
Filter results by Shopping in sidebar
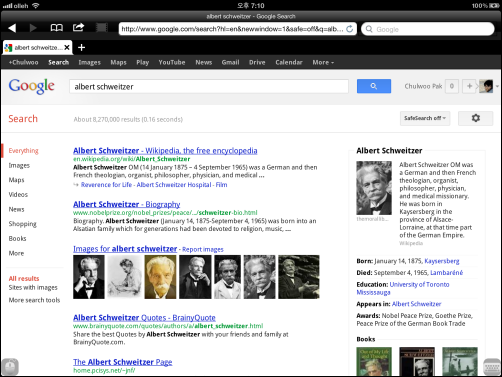point(22,224)
